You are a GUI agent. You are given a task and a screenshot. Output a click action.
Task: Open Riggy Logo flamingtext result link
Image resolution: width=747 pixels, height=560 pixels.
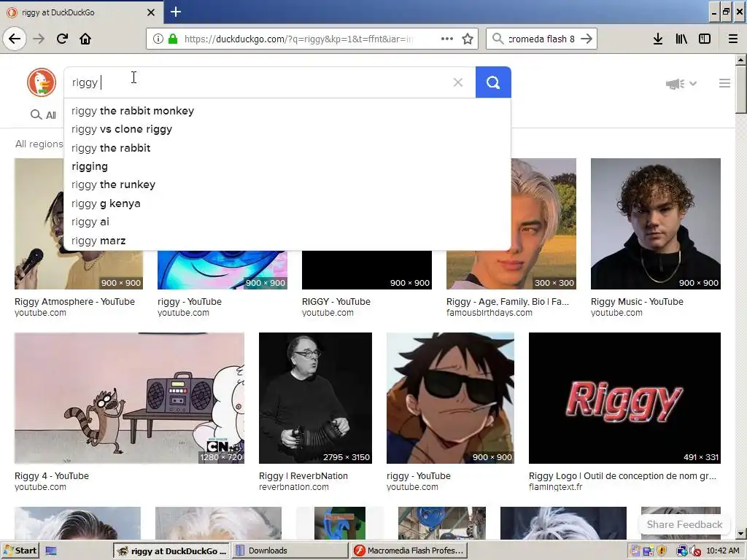click(x=623, y=475)
